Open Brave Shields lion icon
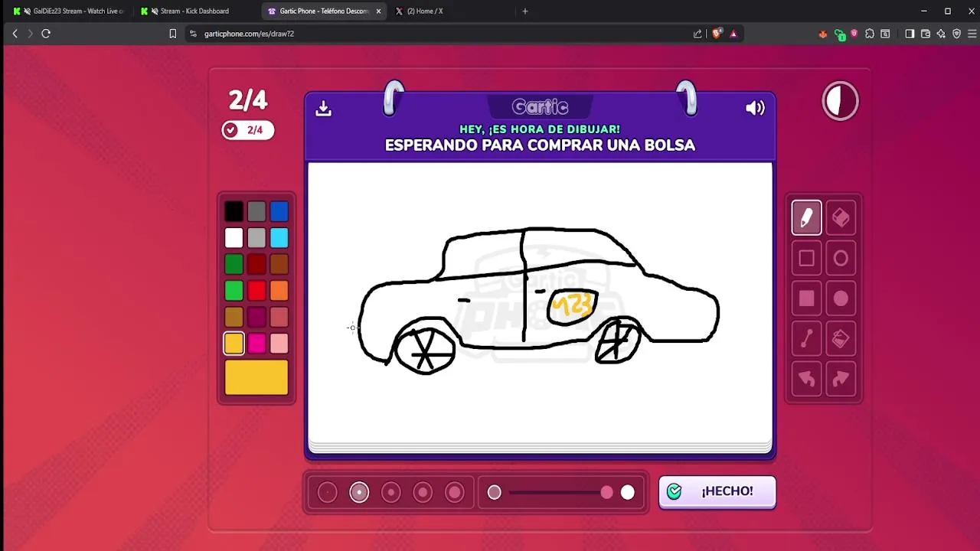The width and height of the screenshot is (980, 551). tap(717, 34)
